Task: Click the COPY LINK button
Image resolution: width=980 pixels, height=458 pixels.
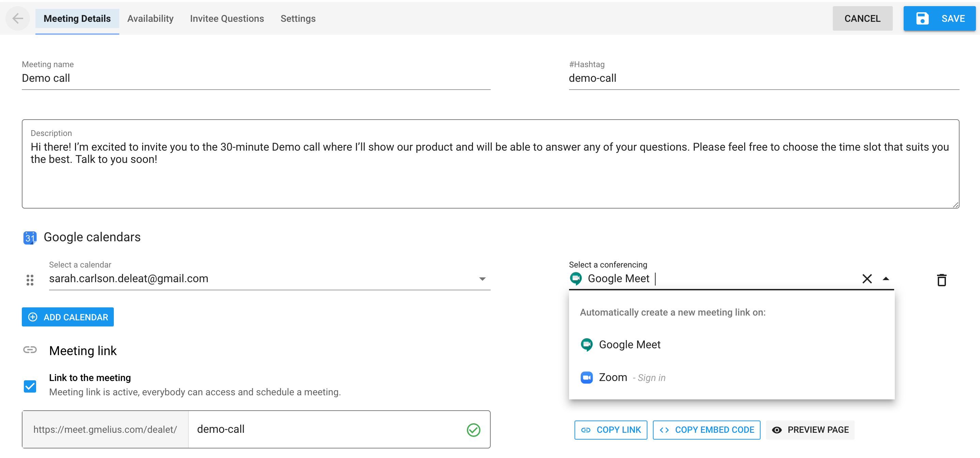Action: (611, 430)
